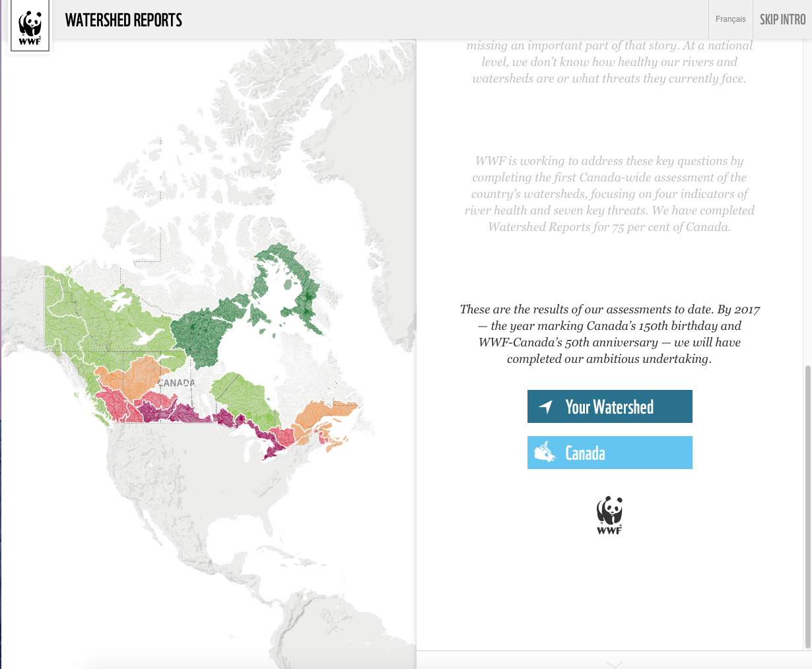Select the light green northwestern watershed region
This screenshot has width=812, height=669.
(99, 317)
